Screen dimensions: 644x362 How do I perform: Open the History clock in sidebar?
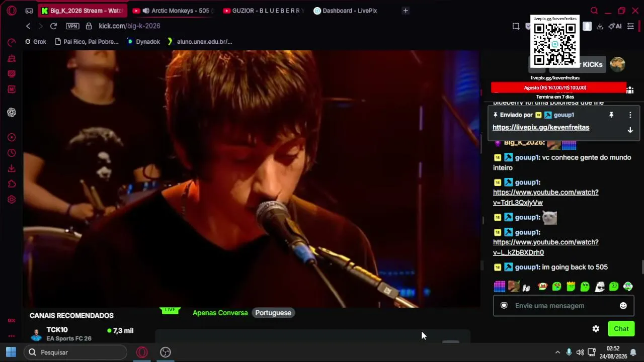pyautogui.click(x=12, y=153)
